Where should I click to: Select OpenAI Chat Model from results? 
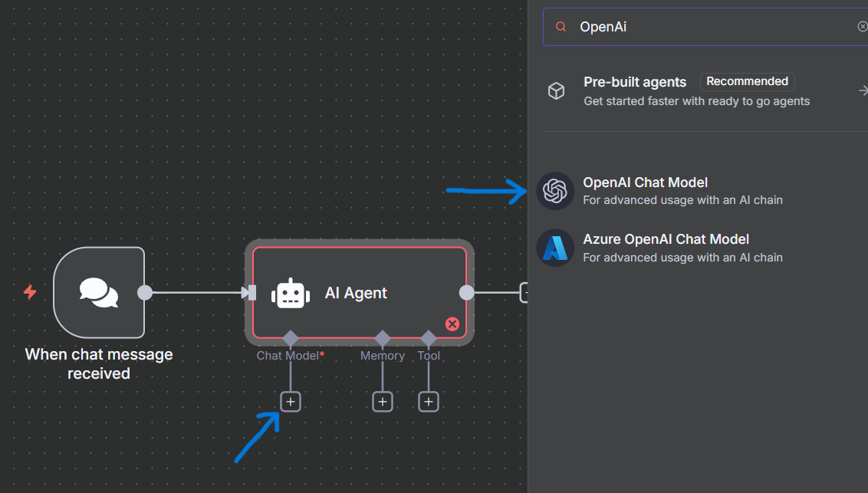[x=645, y=183]
